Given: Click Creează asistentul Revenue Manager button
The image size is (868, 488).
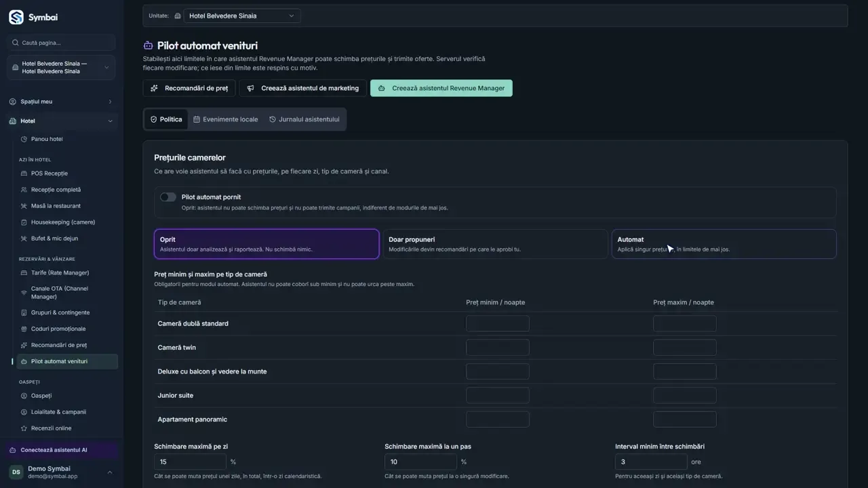Looking at the screenshot, I should [441, 88].
